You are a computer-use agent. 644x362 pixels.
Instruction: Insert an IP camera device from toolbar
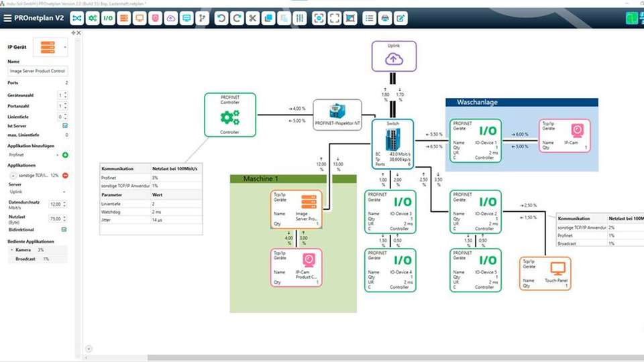(x=155, y=18)
